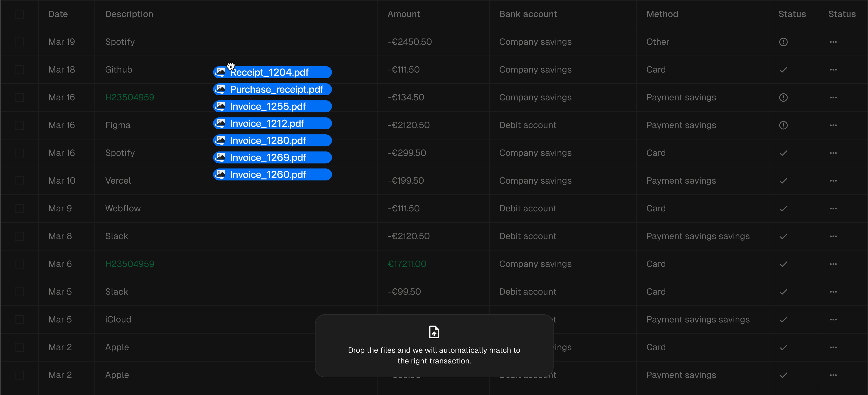Open the three-dot menu on the Spotify Mar 19 row
The image size is (868, 395).
tap(833, 42)
